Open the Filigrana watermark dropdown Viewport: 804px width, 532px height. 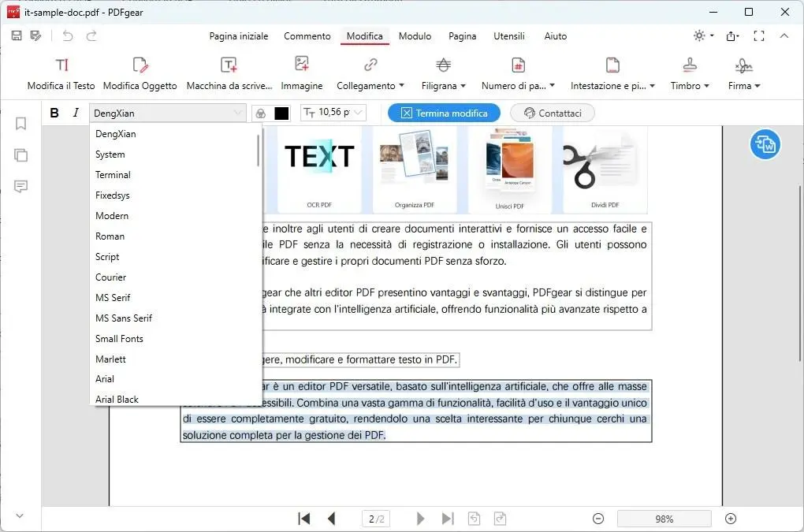(x=444, y=74)
